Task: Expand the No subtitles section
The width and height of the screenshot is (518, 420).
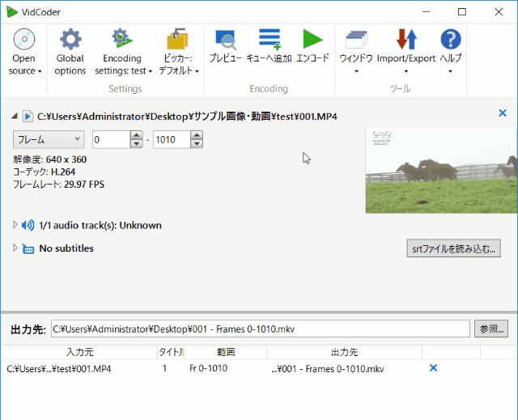Action: (x=15, y=248)
